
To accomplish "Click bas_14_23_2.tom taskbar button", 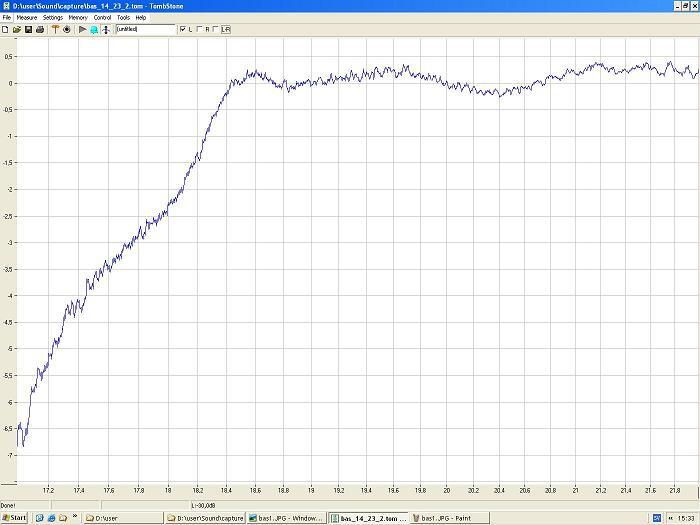I will point(368,518).
